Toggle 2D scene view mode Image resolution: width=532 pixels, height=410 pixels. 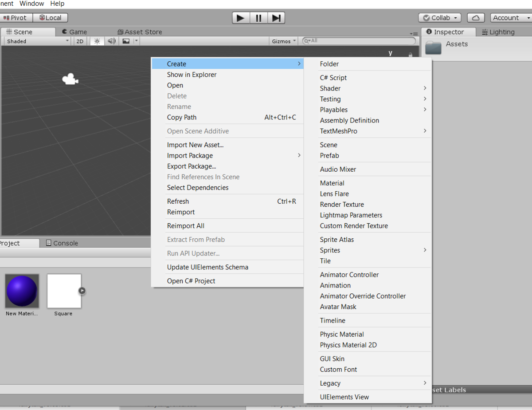[79, 41]
